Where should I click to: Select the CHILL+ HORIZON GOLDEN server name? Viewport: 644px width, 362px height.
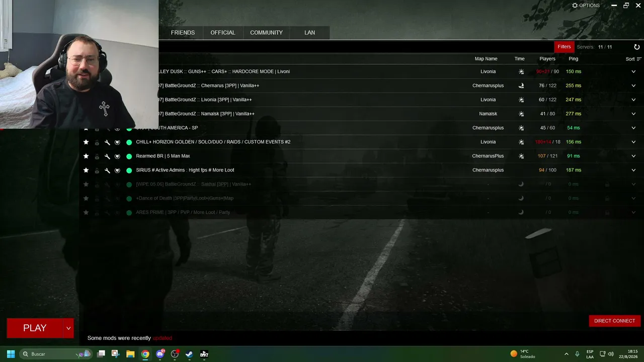[x=213, y=142]
